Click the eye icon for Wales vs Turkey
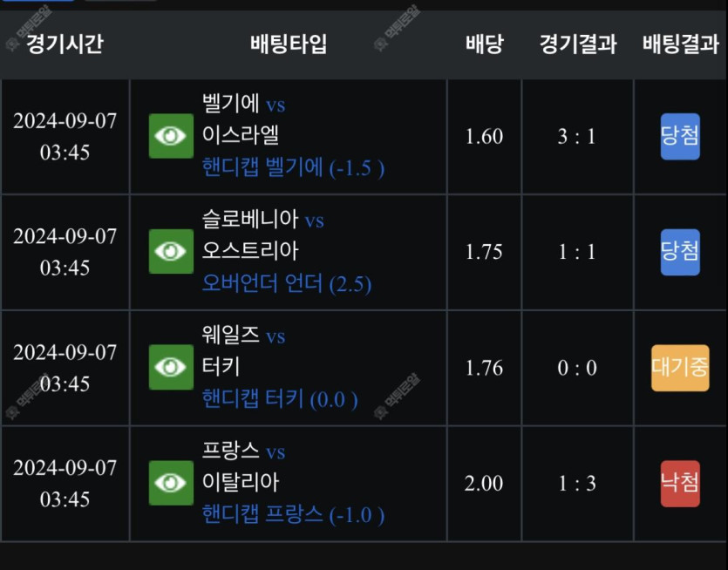 [x=171, y=367]
